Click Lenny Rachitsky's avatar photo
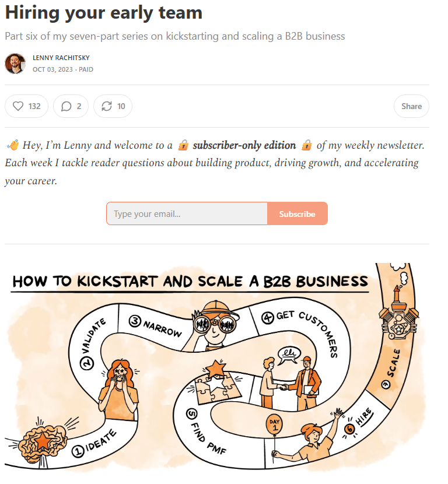The height and width of the screenshot is (484, 448). pos(15,64)
